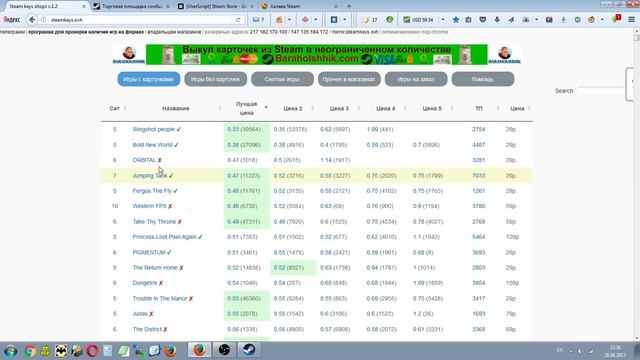Screen dimensions: 640x360
Task: Click price 0.33 (39564) for Slingshot people
Action: tap(244, 129)
